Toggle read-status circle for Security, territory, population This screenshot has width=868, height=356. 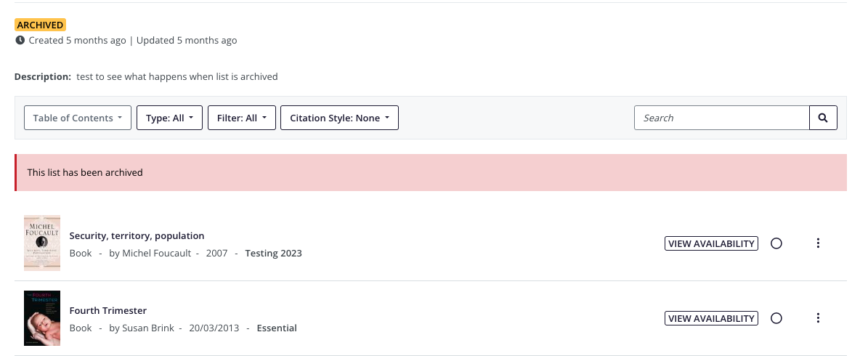click(x=776, y=243)
